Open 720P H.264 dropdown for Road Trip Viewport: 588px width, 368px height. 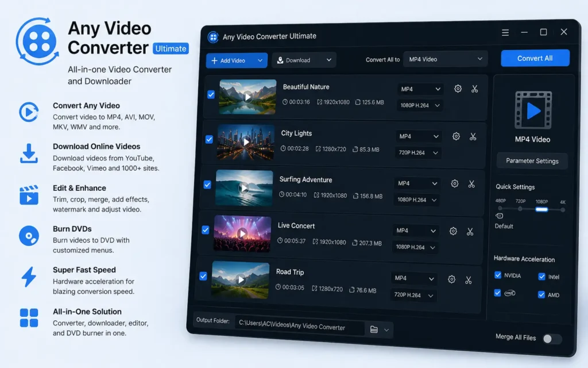point(413,295)
